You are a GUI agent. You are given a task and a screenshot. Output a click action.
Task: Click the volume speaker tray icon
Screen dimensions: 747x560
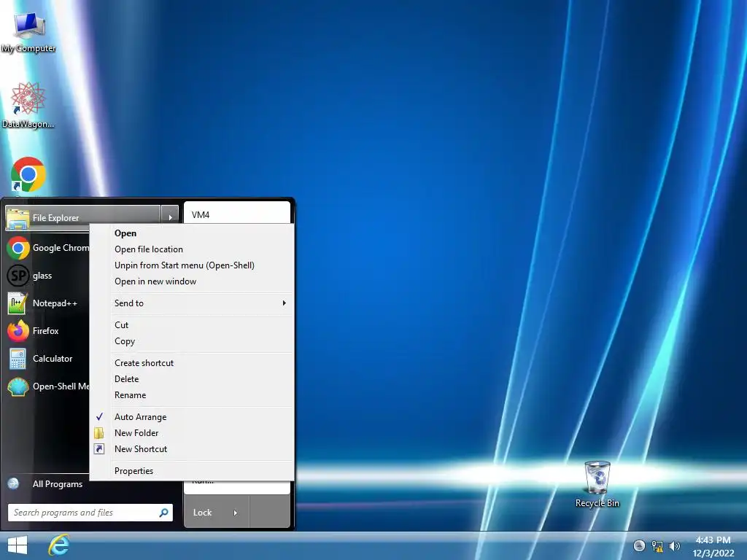tap(674, 545)
